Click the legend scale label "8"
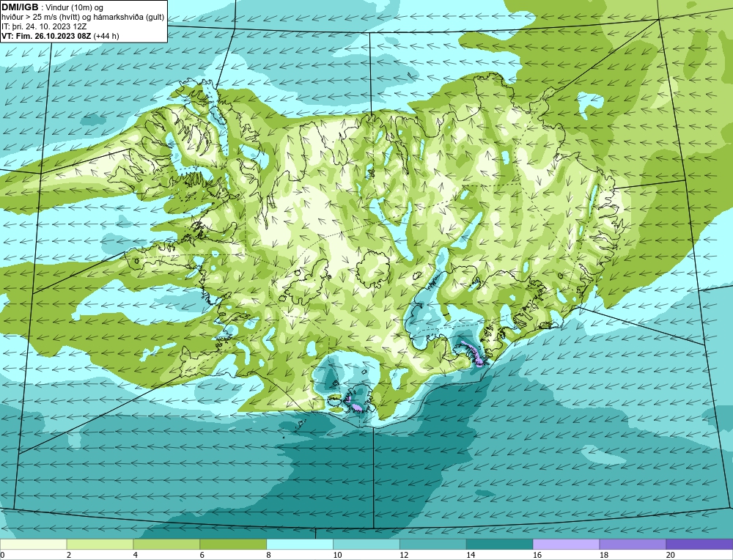The width and height of the screenshot is (733, 560). pos(269,555)
